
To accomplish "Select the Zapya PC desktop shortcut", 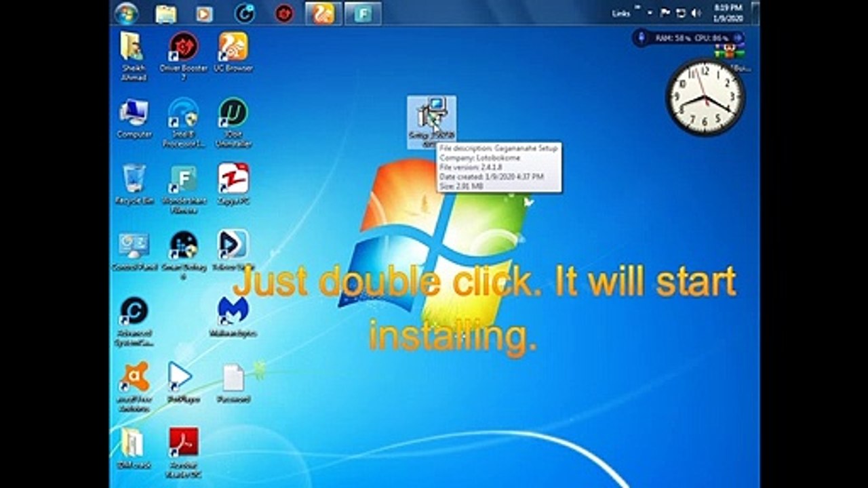I will tap(233, 184).
